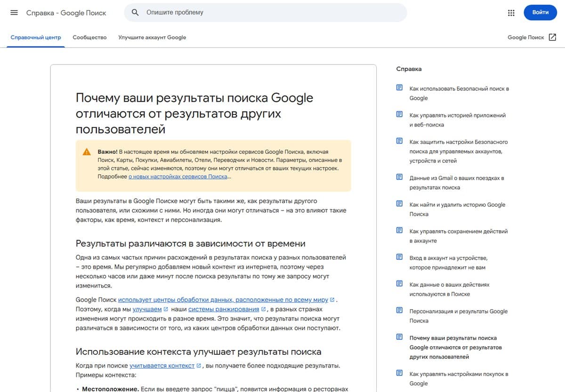Open Как найти и удалить историю article
The image size is (565, 392).
(457, 209)
